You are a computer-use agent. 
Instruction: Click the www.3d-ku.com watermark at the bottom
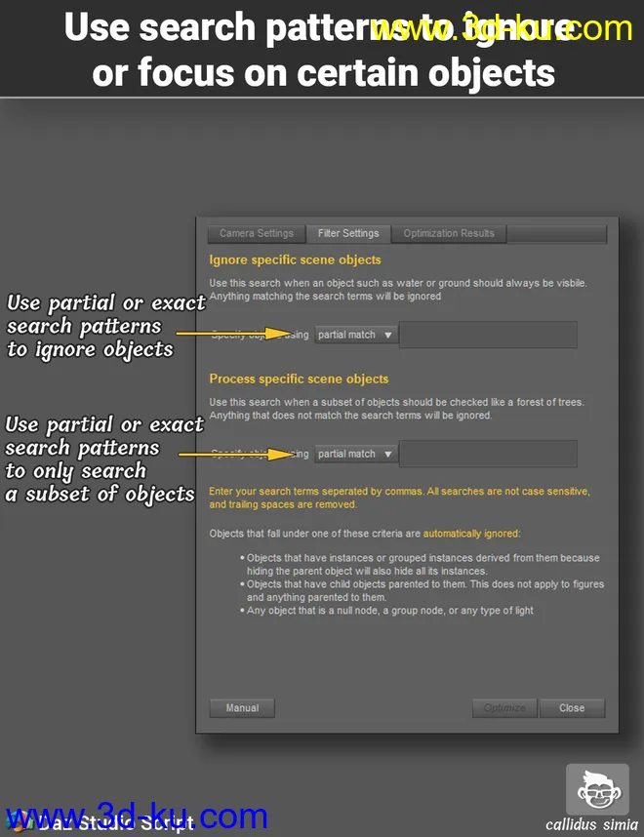point(137,816)
